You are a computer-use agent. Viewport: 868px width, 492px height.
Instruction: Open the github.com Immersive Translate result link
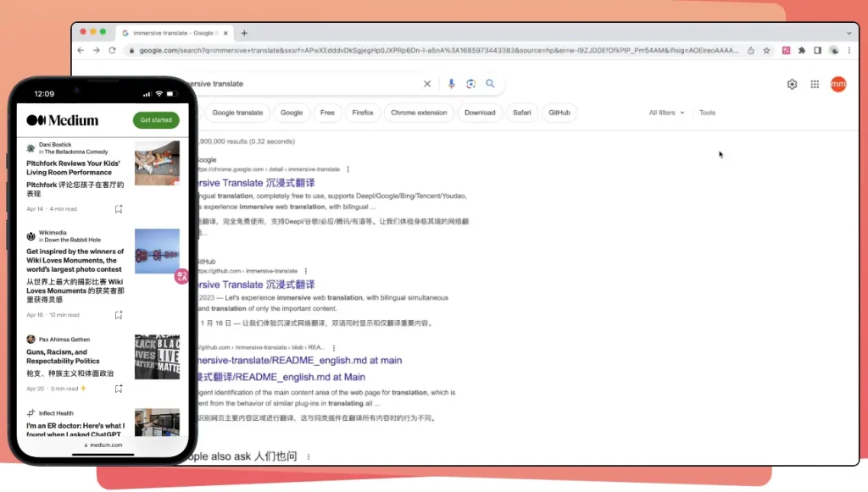[256, 285]
